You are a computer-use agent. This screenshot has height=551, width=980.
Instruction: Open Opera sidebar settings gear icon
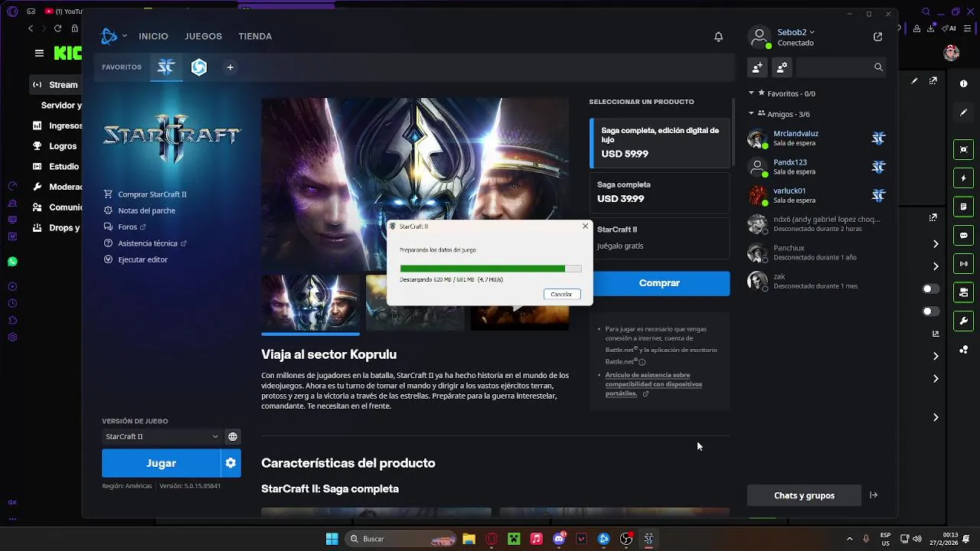[x=12, y=337]
